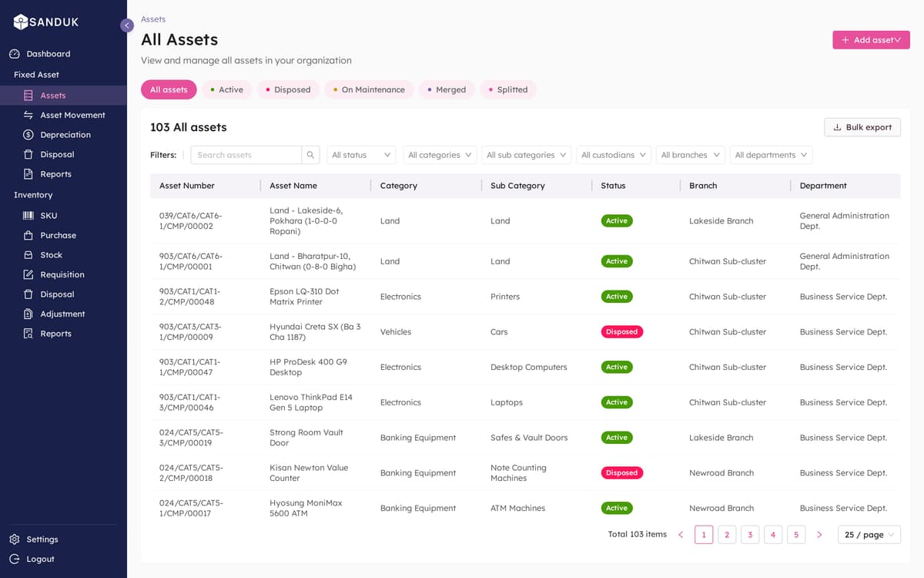Click asset name Lenovo ThinkPad E14 Gen 5 Laptop
924x578 pixels.
click(x=311, y=402)
